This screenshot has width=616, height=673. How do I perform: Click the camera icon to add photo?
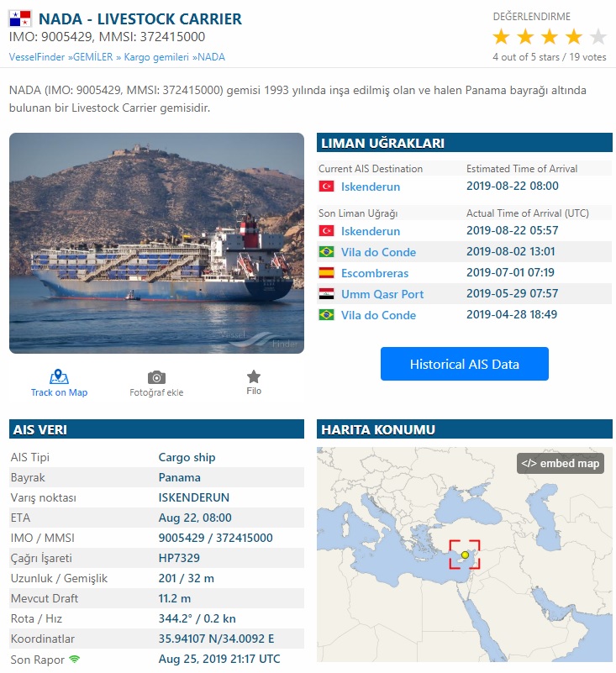point(156,377)
